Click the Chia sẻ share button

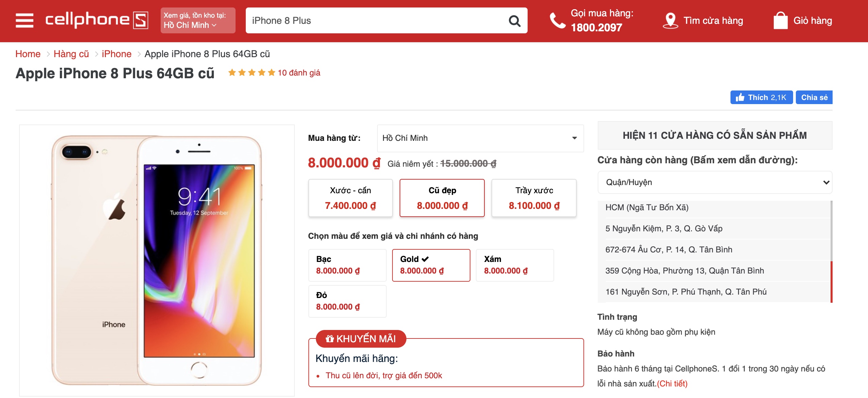[x=814, y=97]
